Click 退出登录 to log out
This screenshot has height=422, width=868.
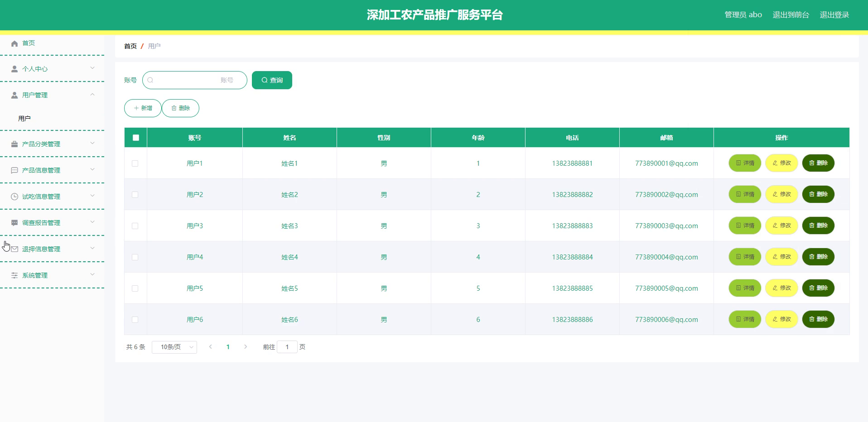pos(834,15)
